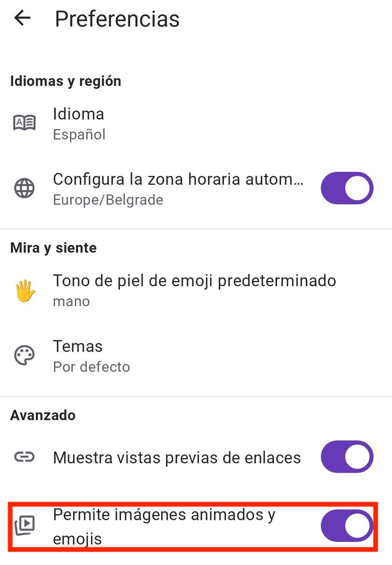Open Idioma language selection
This screenshot has width=392, height=565.
tap(78, 114)
